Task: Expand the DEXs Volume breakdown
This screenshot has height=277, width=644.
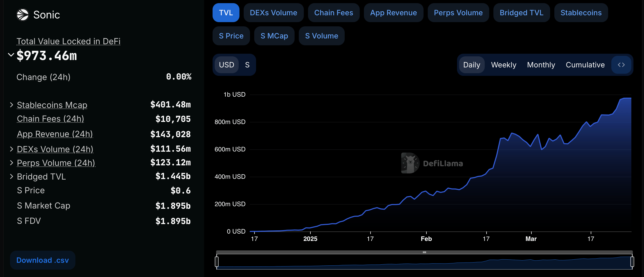Action: (11, 149)
